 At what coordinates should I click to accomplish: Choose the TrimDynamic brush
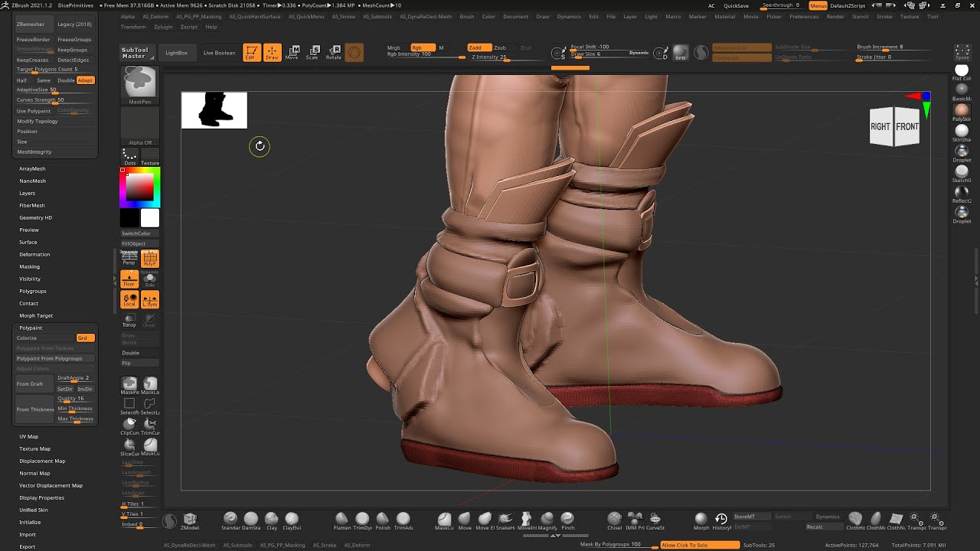[x=362, y=521]
